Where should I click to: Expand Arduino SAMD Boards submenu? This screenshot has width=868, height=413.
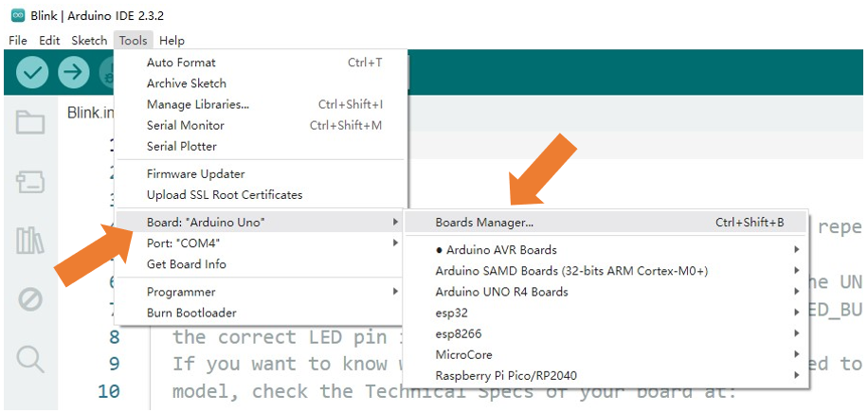pyautogui.click(x=606, y=271)
